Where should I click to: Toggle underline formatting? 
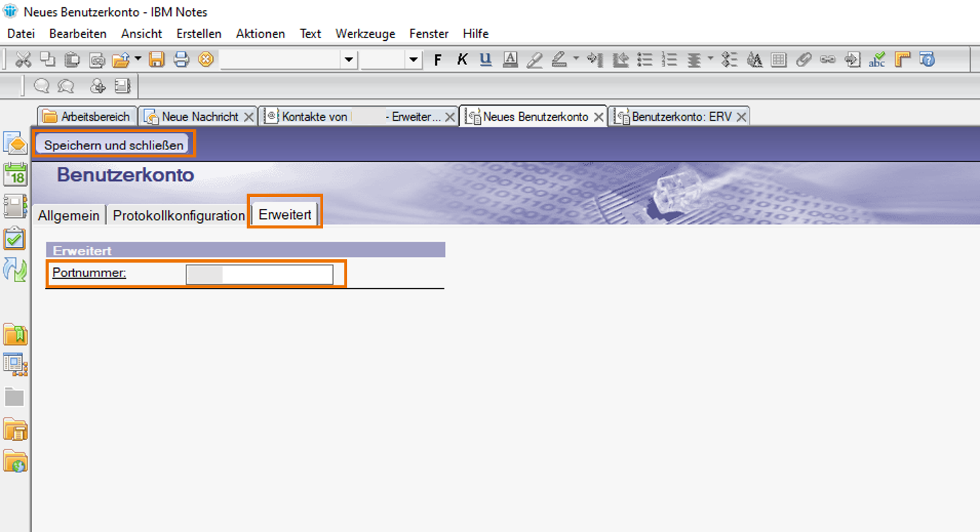(x=486, y=60)
